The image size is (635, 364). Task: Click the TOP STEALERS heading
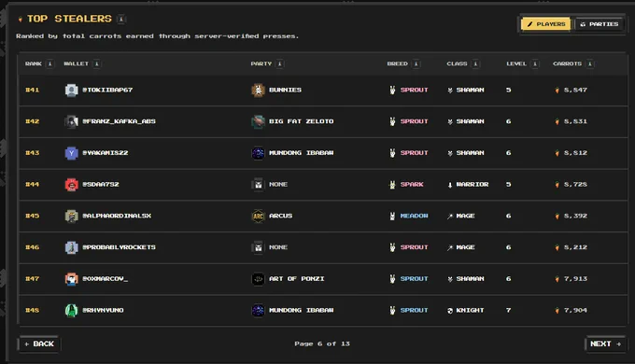[69, 19]
